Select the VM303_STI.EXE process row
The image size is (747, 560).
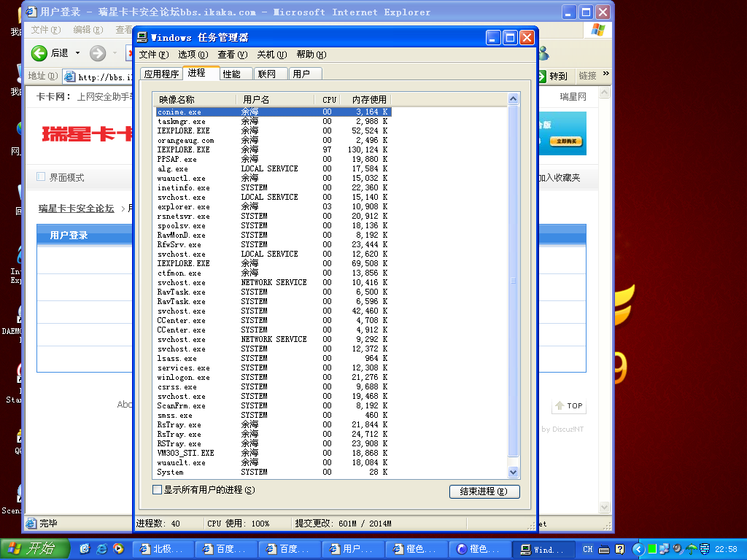coord(274,453)
